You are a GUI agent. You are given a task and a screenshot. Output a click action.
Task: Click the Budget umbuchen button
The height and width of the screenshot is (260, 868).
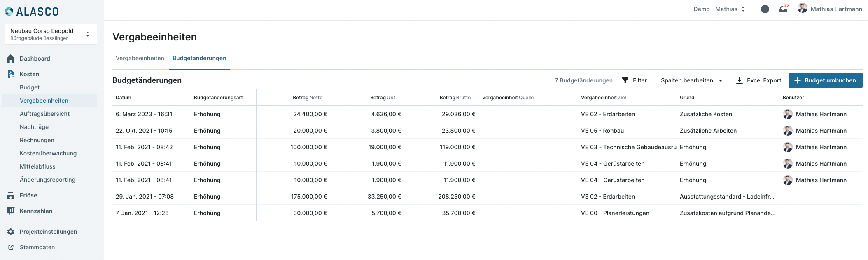click(825, 80)
